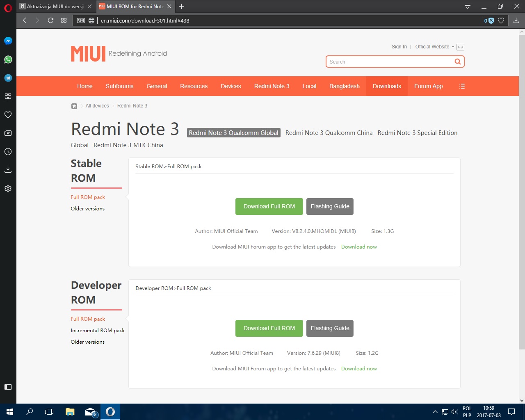Open the Resources navigation menu item
Image resolution: width=525 pixels, height=420 pixels.
click(194, 86)
